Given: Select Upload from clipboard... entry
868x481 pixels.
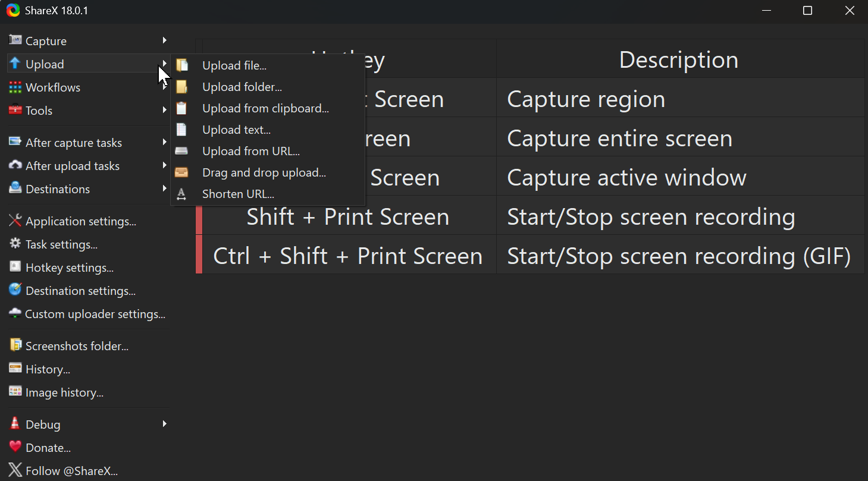Looking at the screenshot, I should [268, 108].
